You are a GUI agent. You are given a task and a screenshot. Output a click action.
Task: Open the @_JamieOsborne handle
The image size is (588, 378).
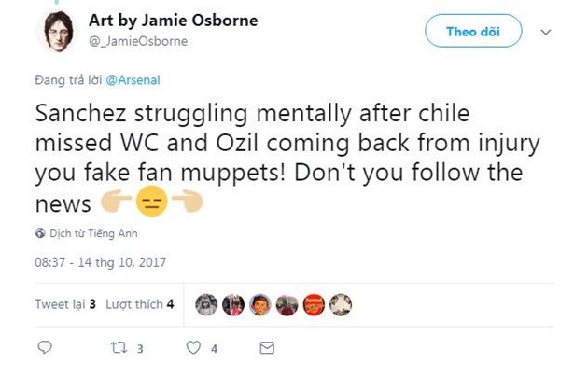137,40
